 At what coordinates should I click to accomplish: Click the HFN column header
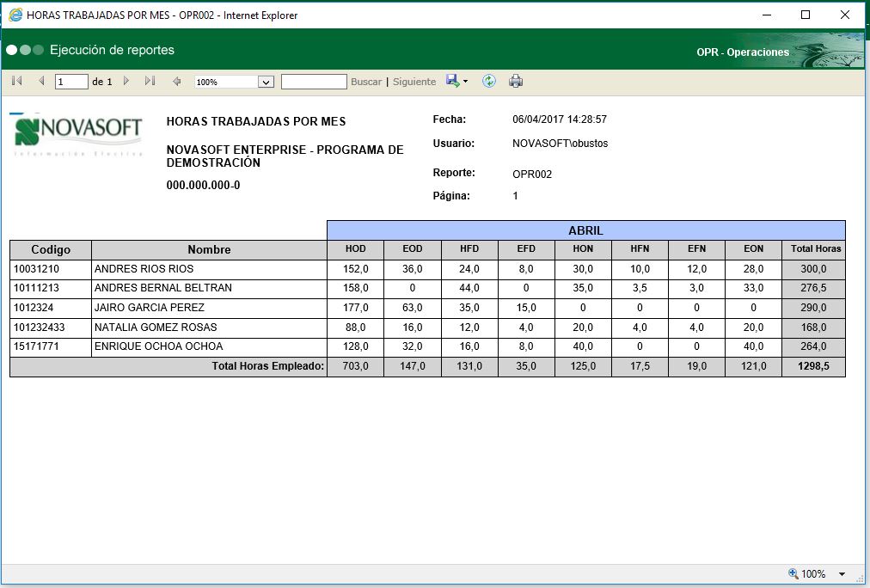[640, 249]
